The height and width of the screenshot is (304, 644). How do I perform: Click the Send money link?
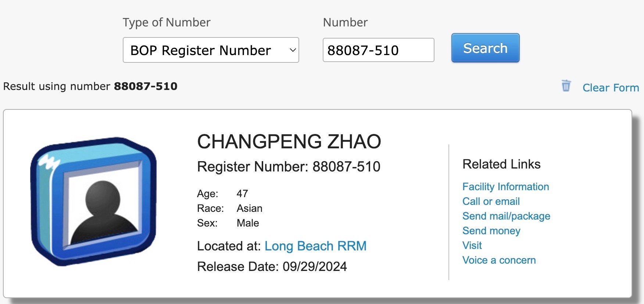[x=491, y=231]
